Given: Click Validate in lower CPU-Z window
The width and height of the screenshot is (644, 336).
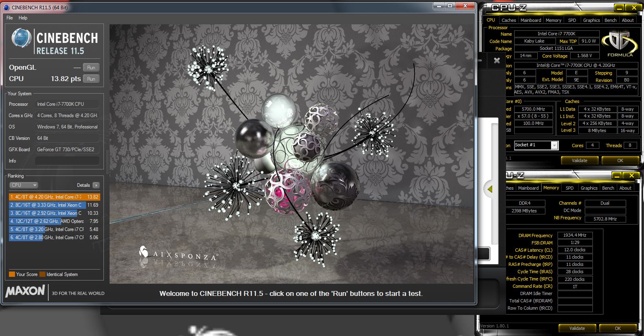Looking at the screenshot, I should (577, 328).
